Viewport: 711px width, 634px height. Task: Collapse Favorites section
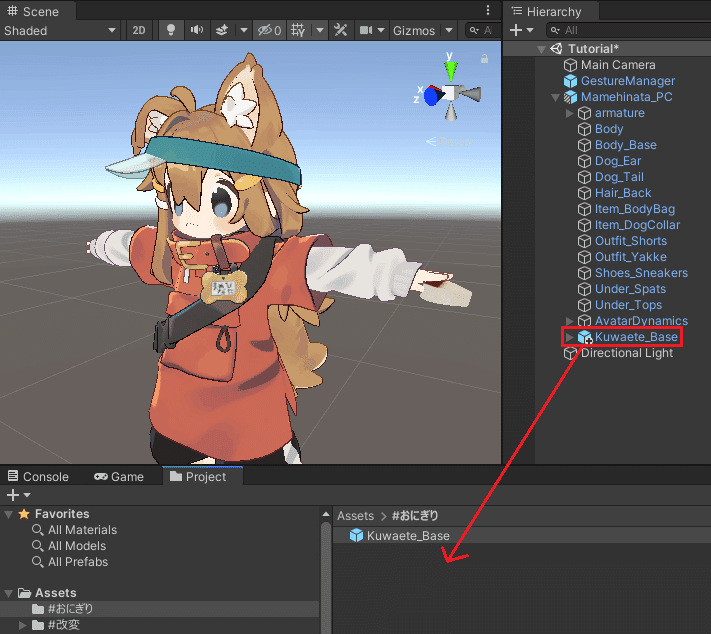pyautogui.click(x=9, y=514)
